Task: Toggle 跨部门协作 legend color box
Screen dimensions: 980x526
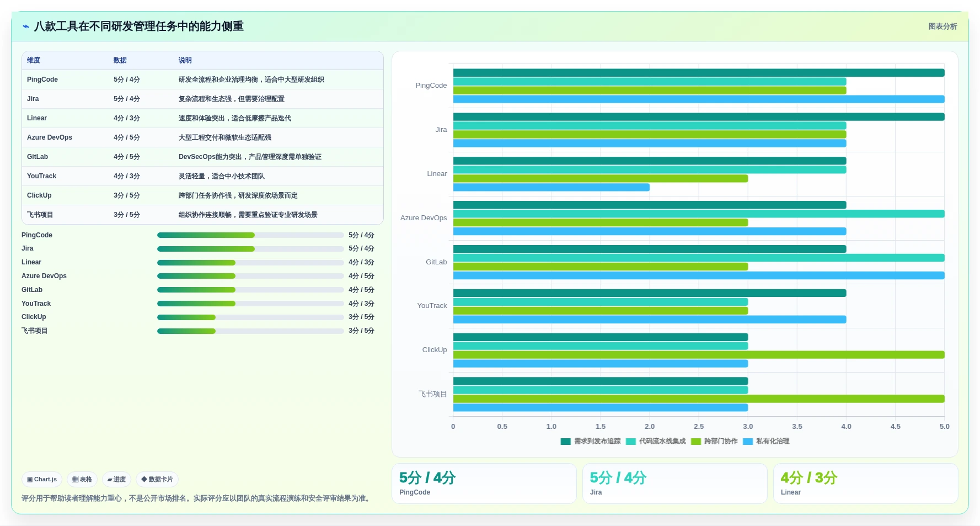Action: tap(695, 442)
